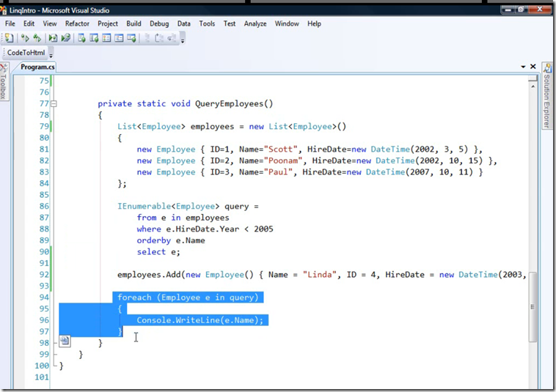Click the Toolbox wrench icon on left edge
Screen dimensions: 556x392
tap(4, 67)
